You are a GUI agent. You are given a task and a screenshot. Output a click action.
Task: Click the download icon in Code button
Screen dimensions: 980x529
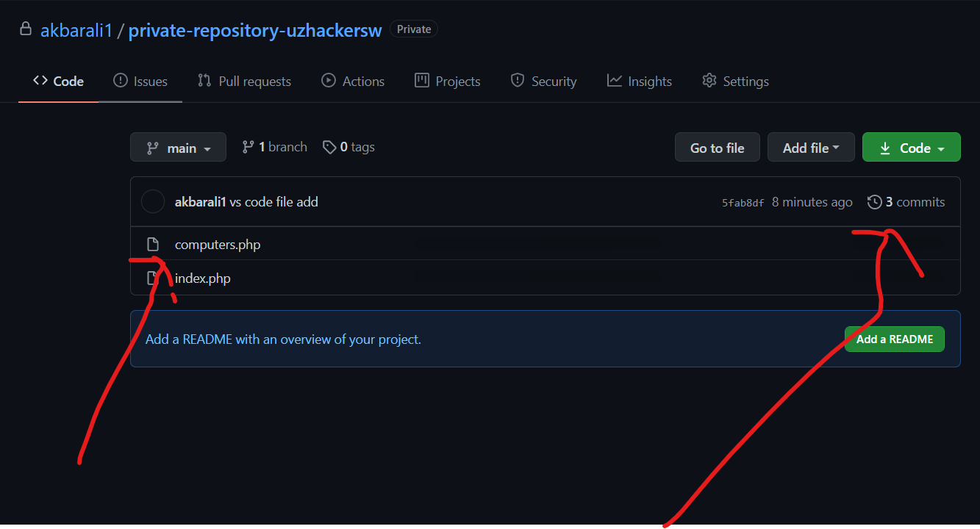tap(885, 148)
